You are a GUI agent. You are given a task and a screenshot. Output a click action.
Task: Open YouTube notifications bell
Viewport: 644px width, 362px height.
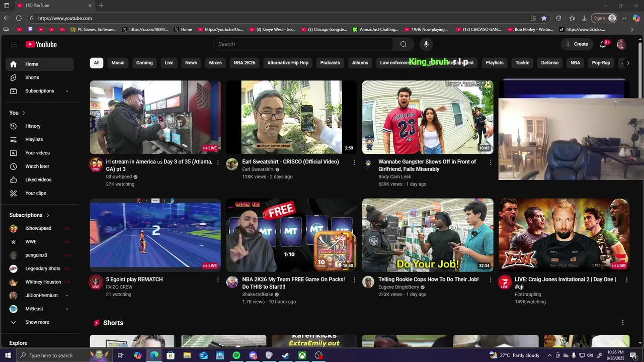click(x=603, y=44)
